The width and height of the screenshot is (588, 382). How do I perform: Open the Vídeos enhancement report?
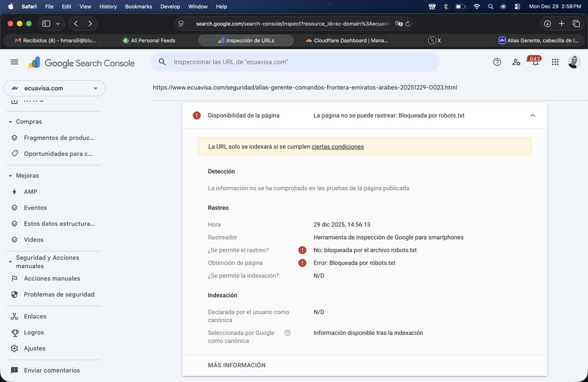pyautogui.click(x=54, y=239)
